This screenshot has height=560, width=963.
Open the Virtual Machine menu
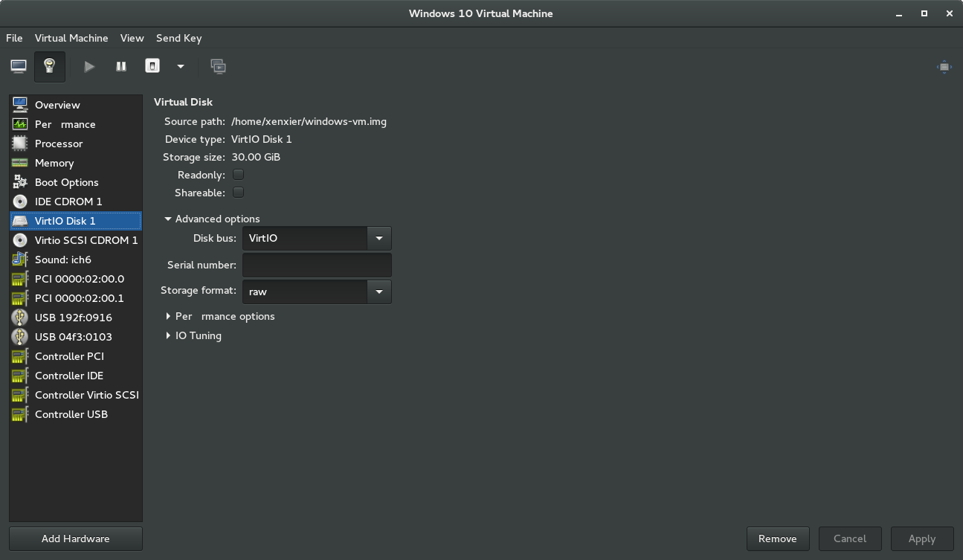[71, 38]
